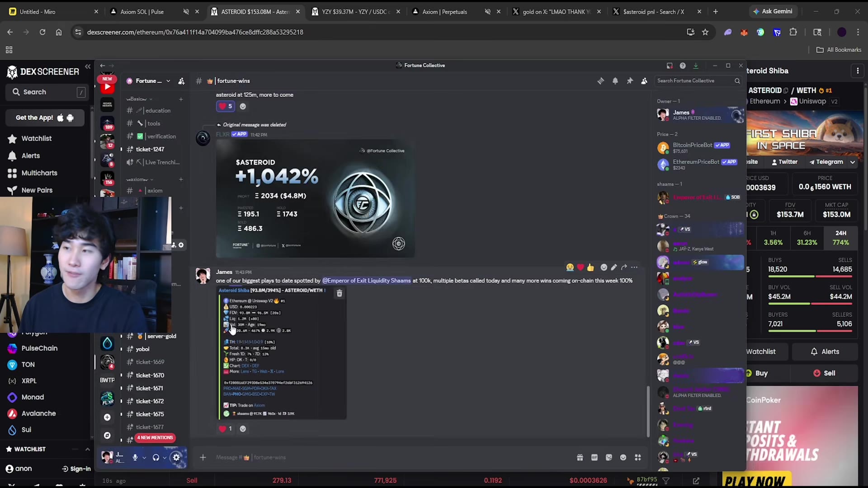This screenshot has width=868, height=488.
Task: Open Chrome extensions puzzle icon
Action: click(x=793, y=32)
